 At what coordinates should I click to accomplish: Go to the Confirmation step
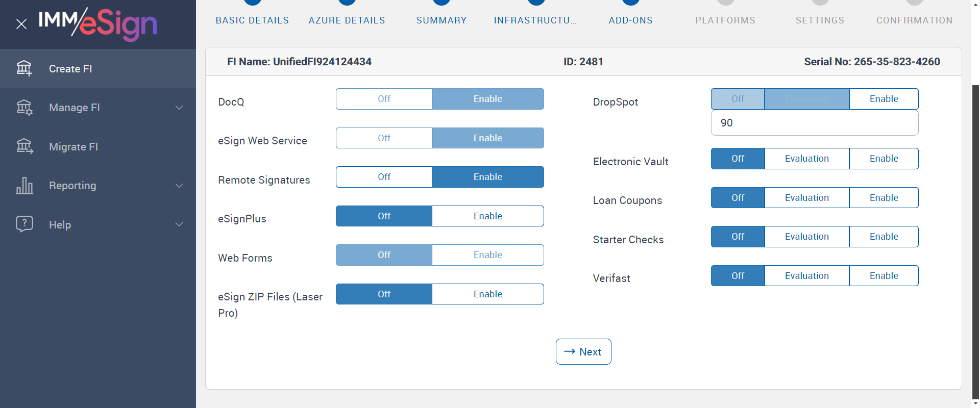point(915,20)
